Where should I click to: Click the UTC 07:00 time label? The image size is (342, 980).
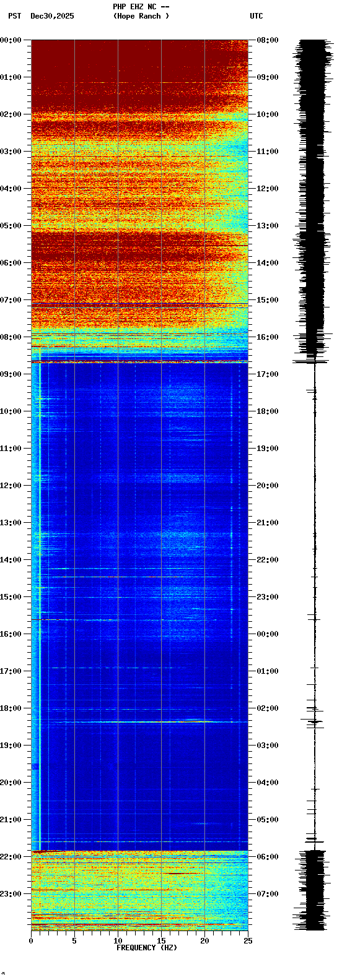tap(267, 894)
